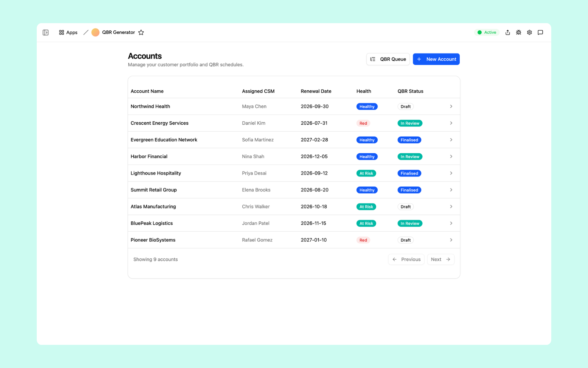Click renewal date 2027-02-28
This screenshot has height=368, width=588.
point(314,140)
